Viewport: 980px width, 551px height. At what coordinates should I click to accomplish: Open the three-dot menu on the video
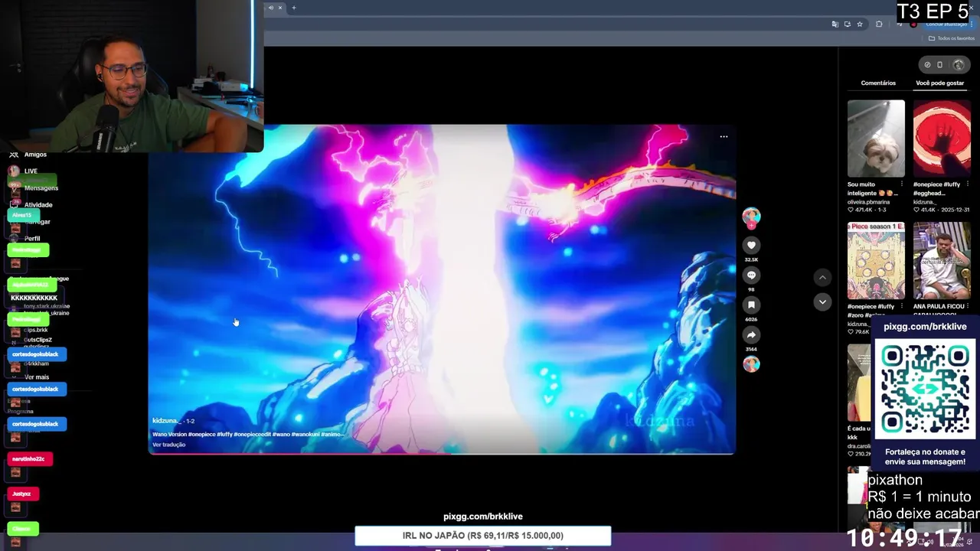[x=724, y=137]
